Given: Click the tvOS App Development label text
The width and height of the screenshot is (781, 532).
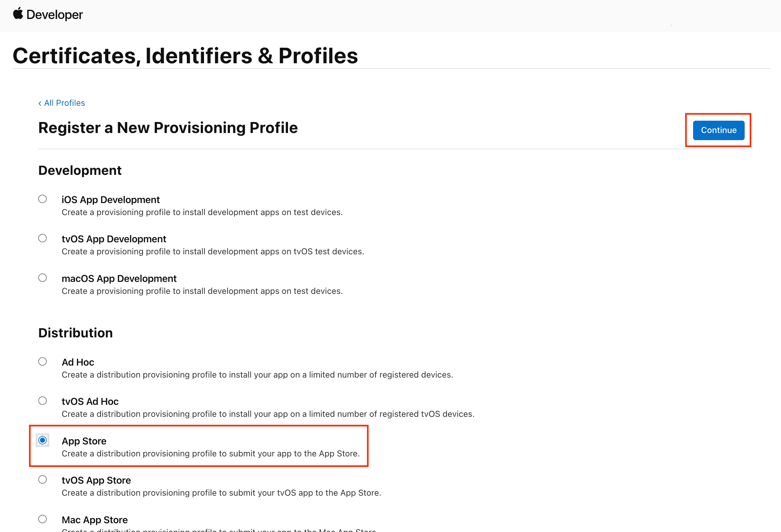Looking at the screenshot, I should coord(114,239).
